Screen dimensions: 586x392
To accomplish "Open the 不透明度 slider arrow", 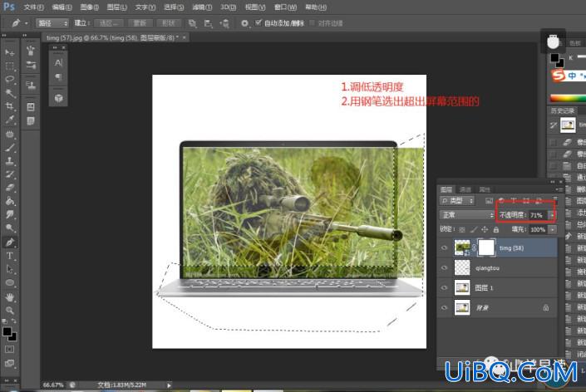I will point(552,215).
